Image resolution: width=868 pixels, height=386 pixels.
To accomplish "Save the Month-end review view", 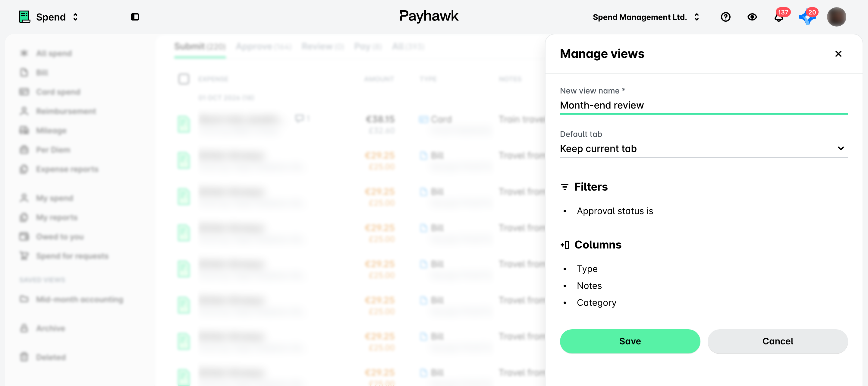I will pyautogui.click(x=630, y=341).
